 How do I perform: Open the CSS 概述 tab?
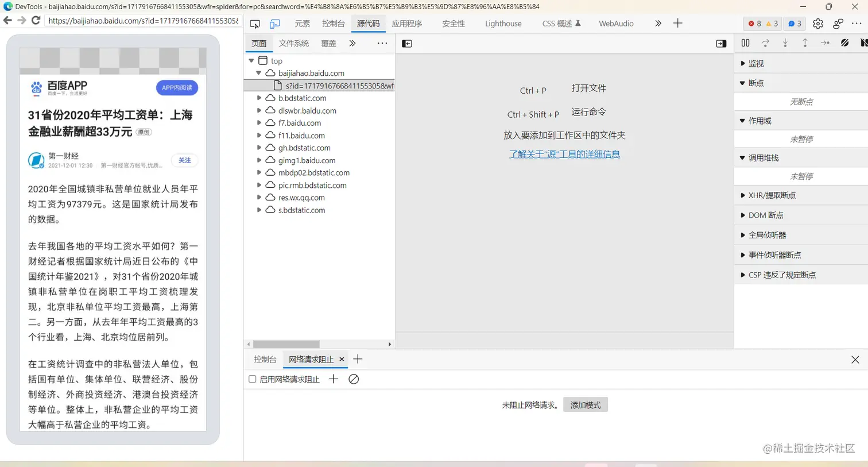point(561,24)
